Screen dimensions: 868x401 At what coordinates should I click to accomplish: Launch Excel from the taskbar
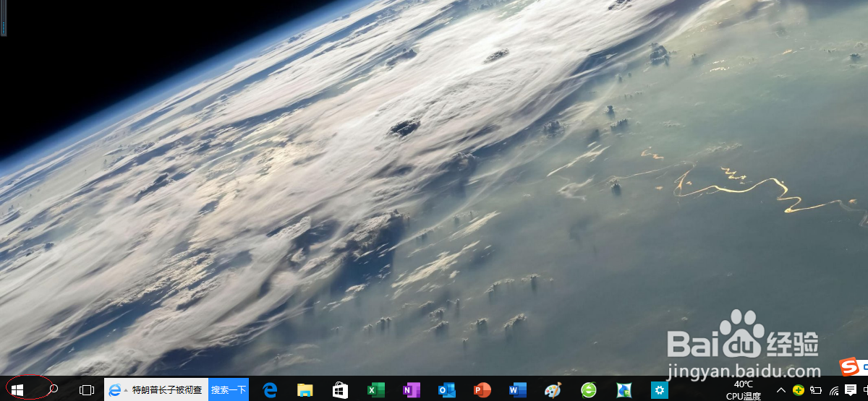(375, 390)
